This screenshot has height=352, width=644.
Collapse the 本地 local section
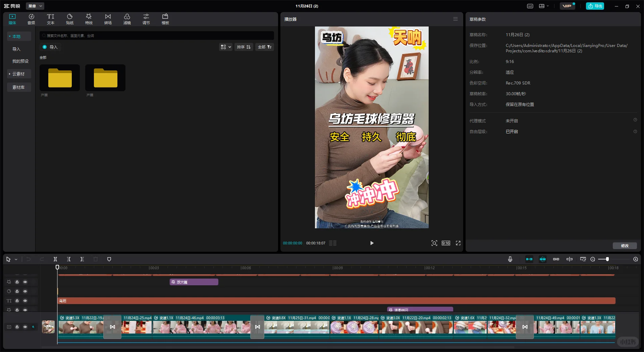tap(19, 36)
